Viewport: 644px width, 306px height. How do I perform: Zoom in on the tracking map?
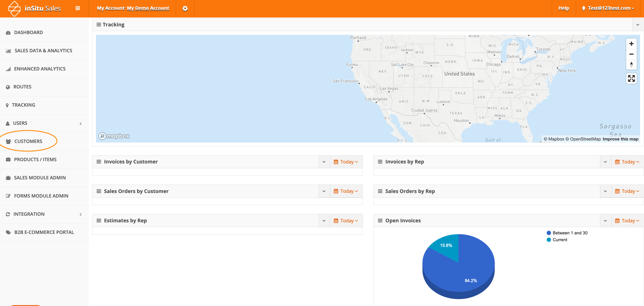click(631, 44)
